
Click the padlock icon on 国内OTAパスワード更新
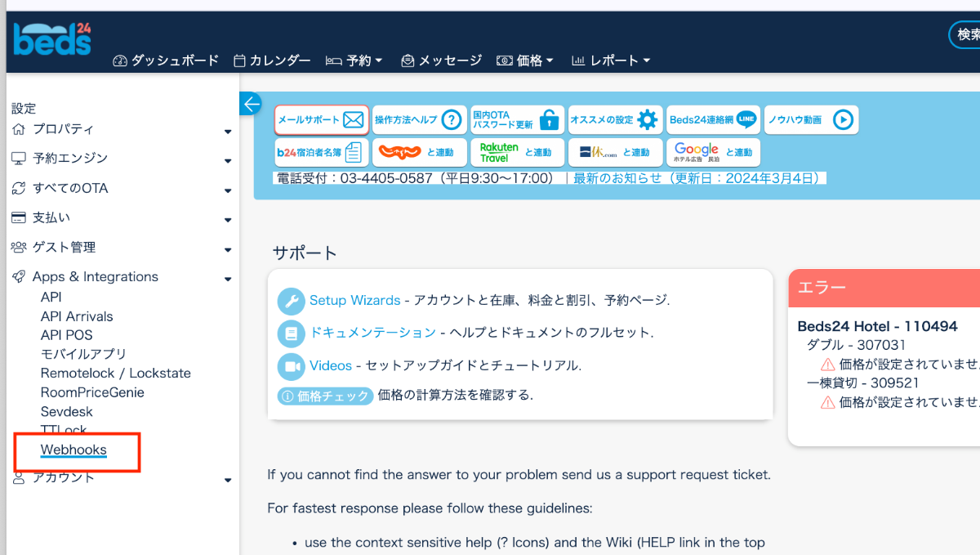click(550, 119)
